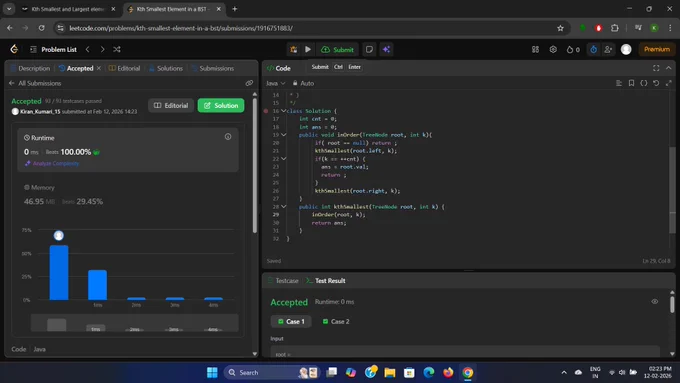Open the LeetCode home logo
The height and width of the screenshot is (383, 680).
[14, 49]
